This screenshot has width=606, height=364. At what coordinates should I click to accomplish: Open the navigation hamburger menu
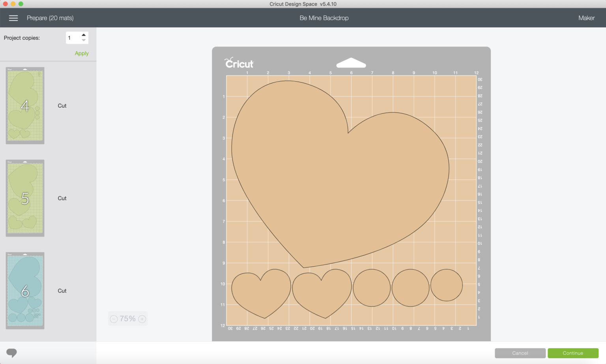(13, 18)
